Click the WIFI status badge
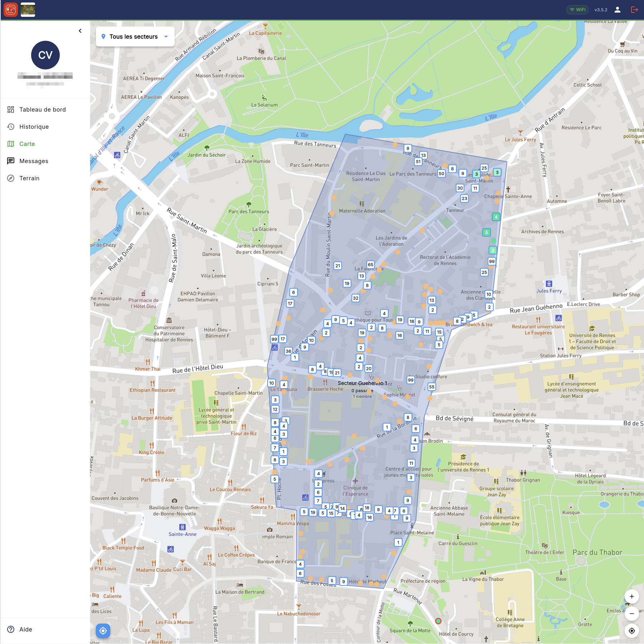 577,10
